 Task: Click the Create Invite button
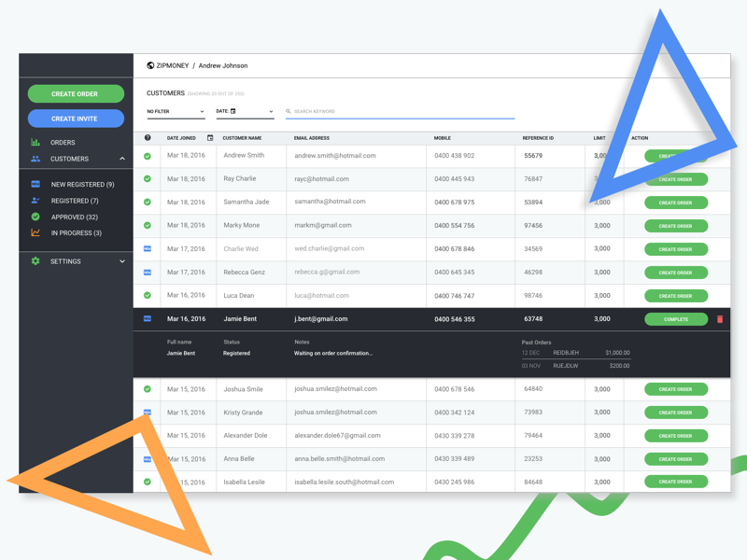[x=75, y=118]
